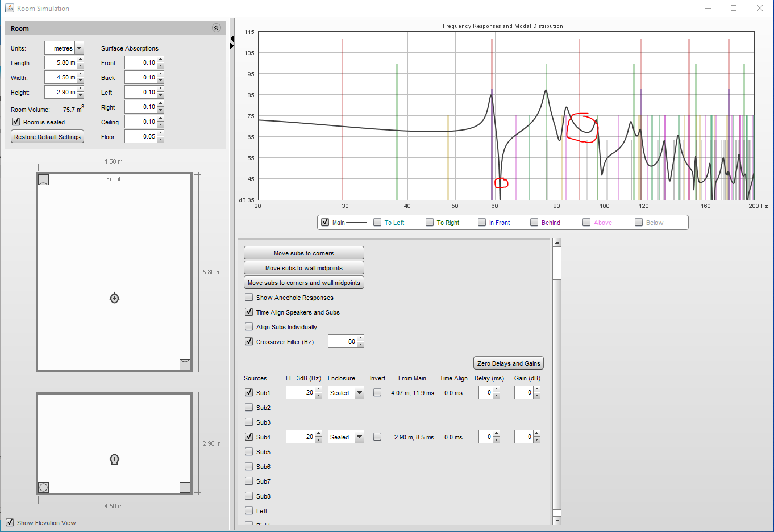
Task: Edit Ceiling surface absorption value
Action: 141,122
